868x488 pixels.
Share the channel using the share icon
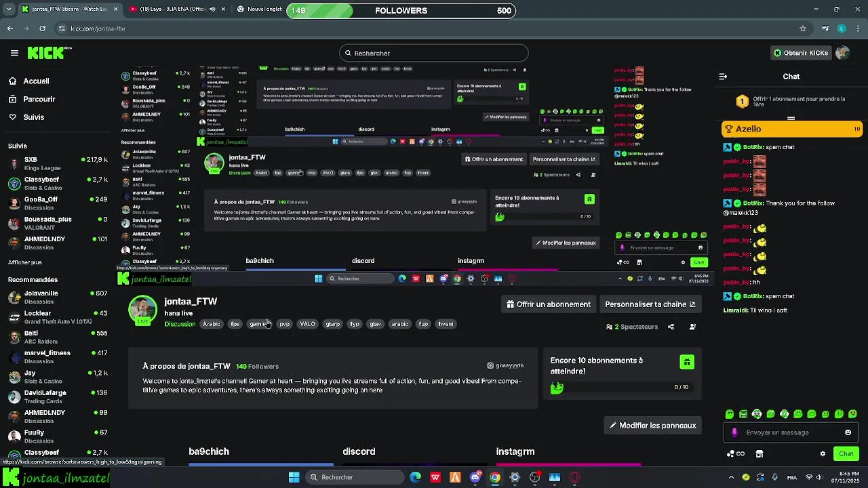point(671,327)
